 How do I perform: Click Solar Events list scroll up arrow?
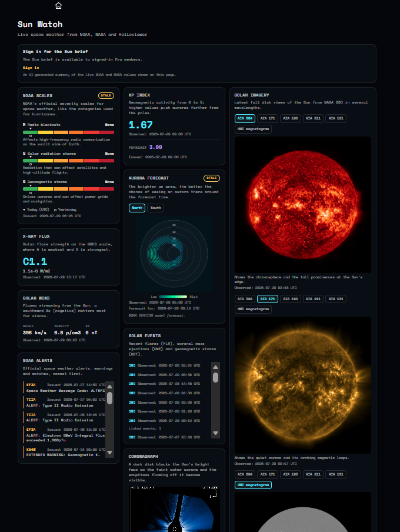215,367
